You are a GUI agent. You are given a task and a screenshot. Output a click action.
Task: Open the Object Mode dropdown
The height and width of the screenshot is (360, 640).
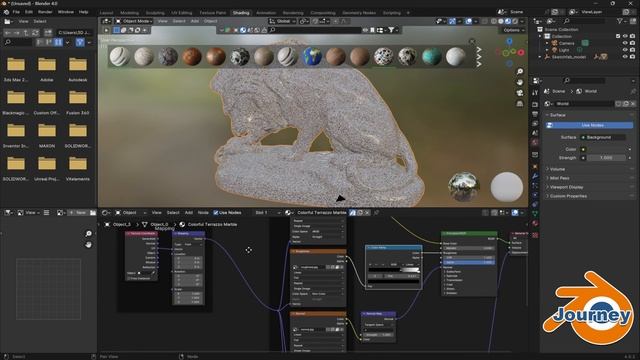134,21
